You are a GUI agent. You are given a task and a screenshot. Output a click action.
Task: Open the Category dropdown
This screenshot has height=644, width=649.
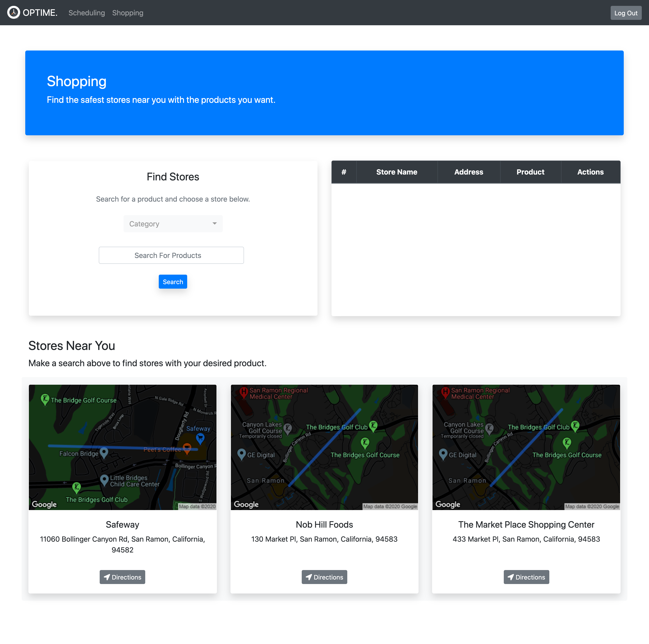click(x=173, y=224)
